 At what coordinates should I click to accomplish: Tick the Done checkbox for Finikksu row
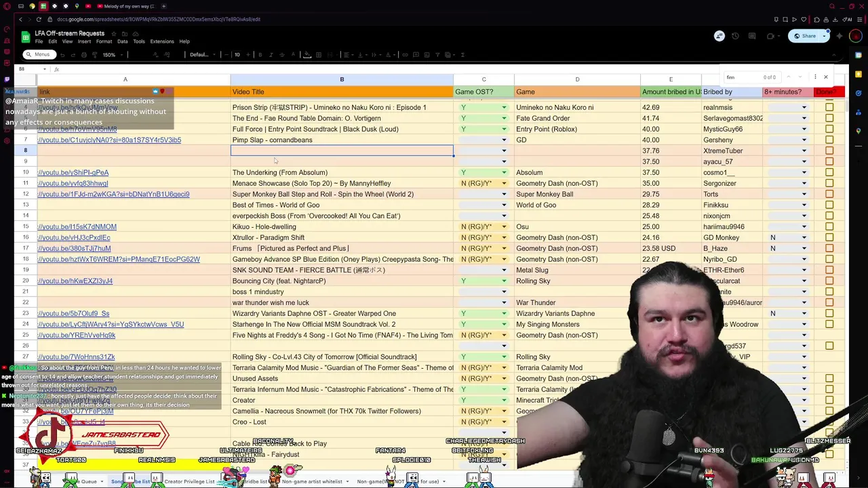coord(829,205)
